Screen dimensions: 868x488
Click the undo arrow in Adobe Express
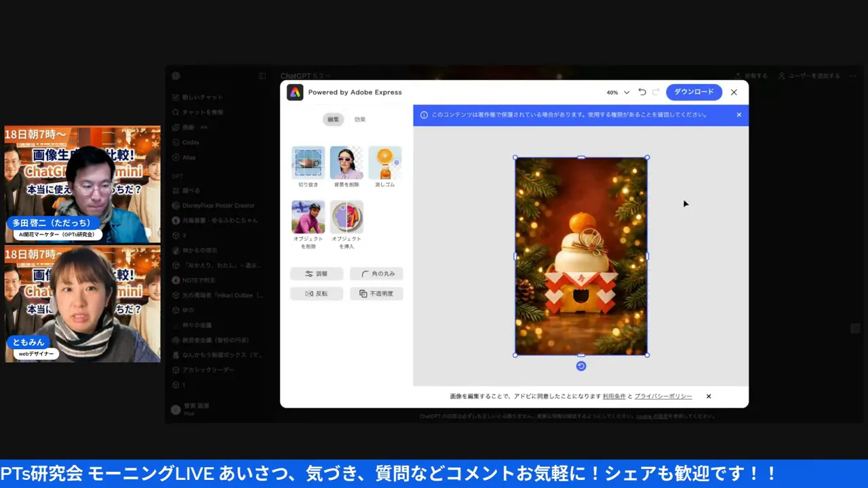point(642,91)
